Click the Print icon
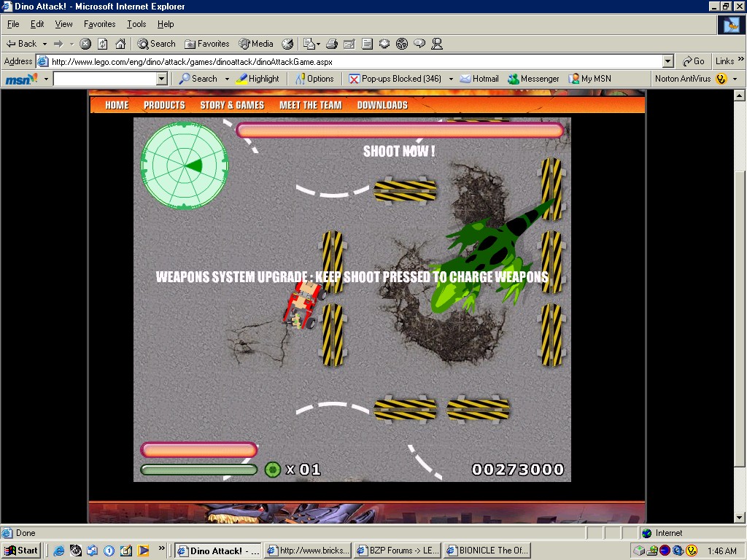The width and height of the screenshot is (747, 560). coord(332,44)
